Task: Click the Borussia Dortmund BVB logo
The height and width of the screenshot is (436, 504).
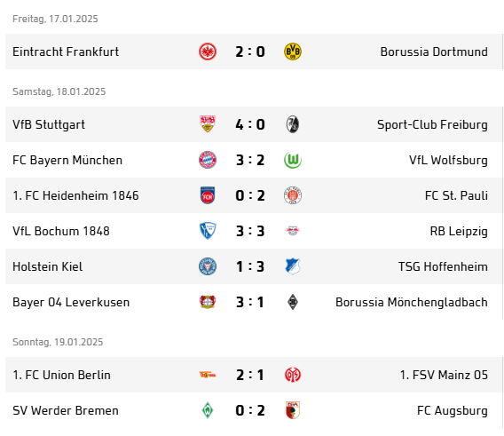Action: (293, 52)
